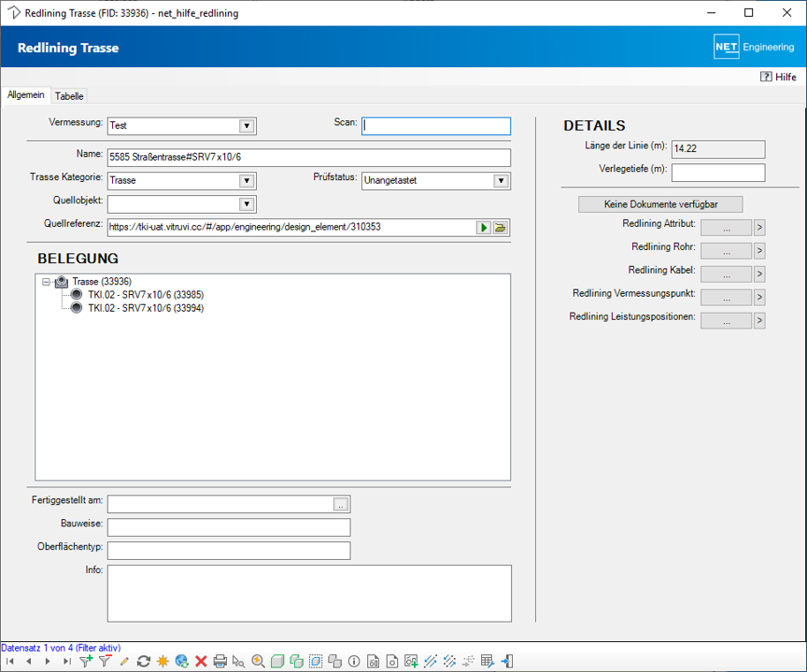Click the folder icon beside Quellreferenz
This screenshot has height=672, width=807.
coord(500,227)
